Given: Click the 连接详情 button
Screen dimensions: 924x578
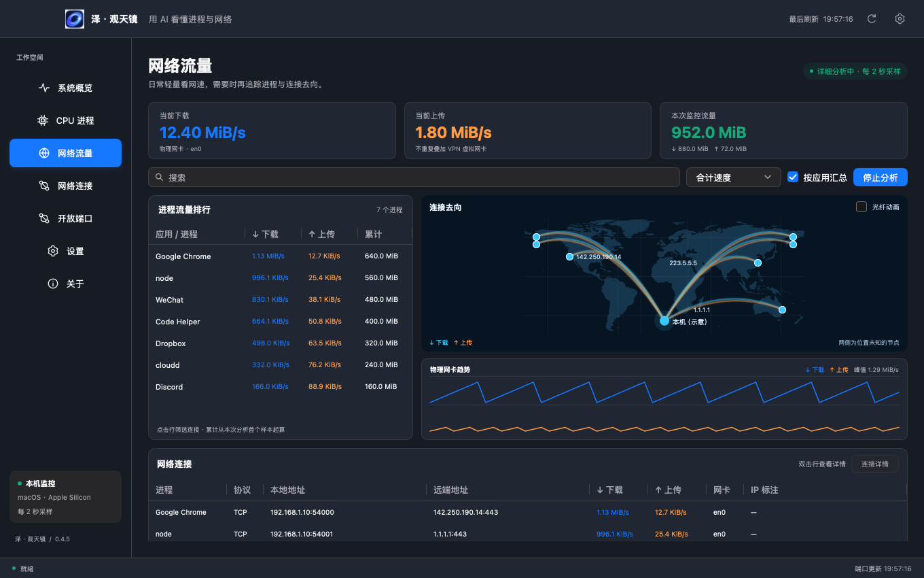Looking at the screenshot, I should (x=875, y=464).
